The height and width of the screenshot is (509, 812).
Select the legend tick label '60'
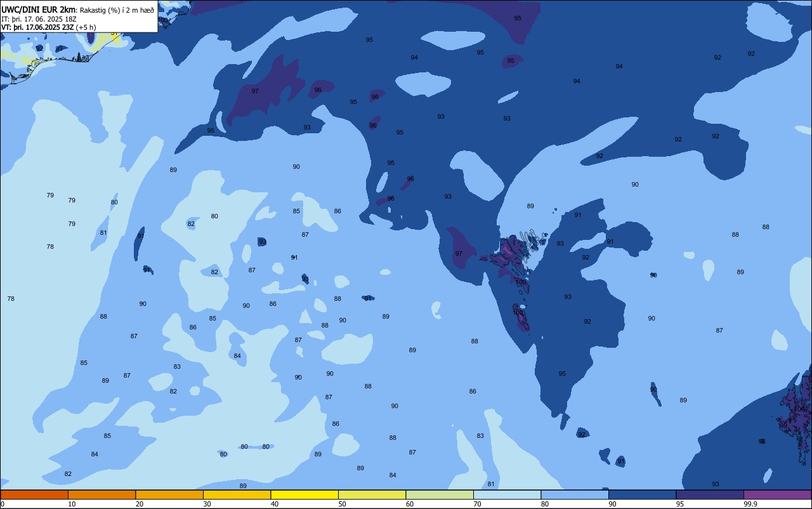410,504
